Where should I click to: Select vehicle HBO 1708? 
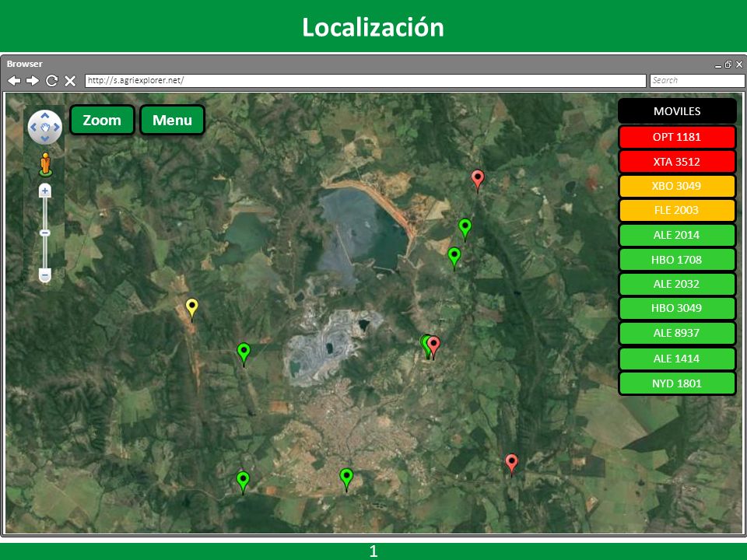click(677, 260)
